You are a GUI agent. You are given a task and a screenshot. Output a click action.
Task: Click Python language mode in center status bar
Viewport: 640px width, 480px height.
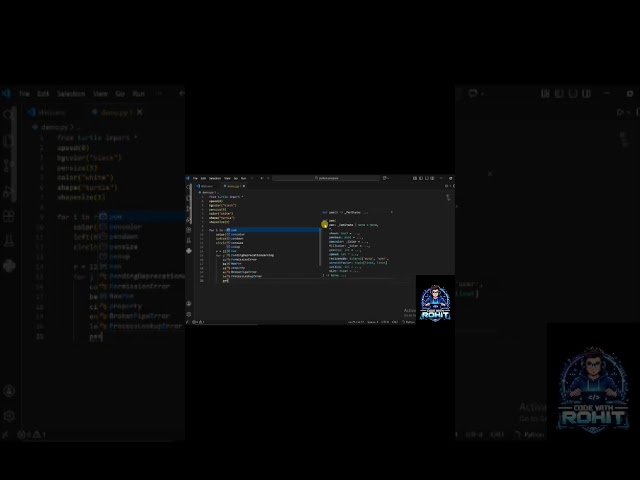[409, 322]
